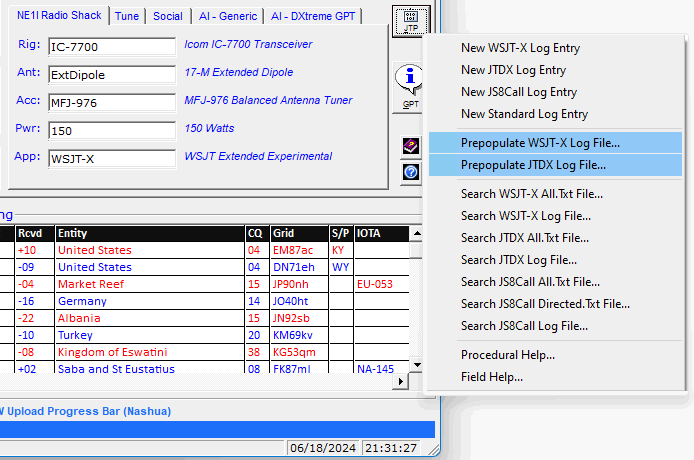The width and height of the screenshot is (694, 460).
Task: Click the Entity column header
Action: [149, 233]
